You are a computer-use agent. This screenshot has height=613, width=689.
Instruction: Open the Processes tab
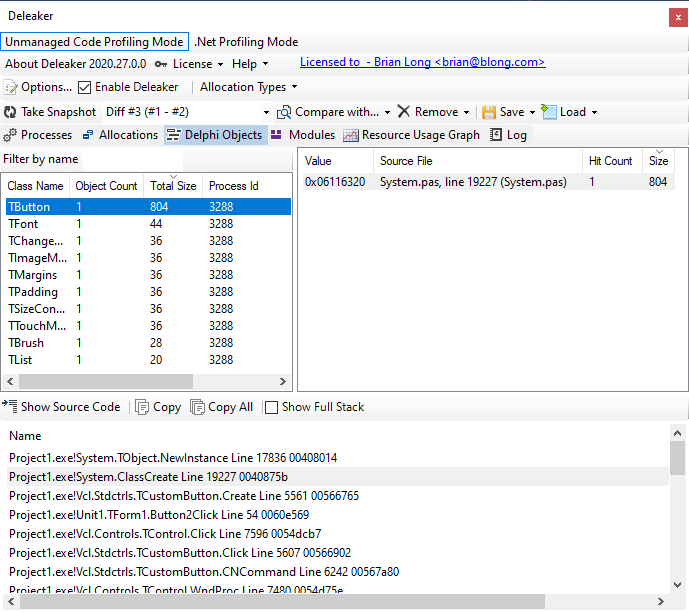pyautogui.click(x=38, y=135)
